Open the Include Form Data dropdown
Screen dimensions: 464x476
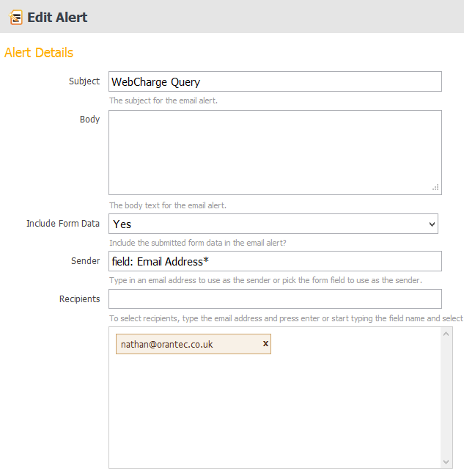click(273, 224)
